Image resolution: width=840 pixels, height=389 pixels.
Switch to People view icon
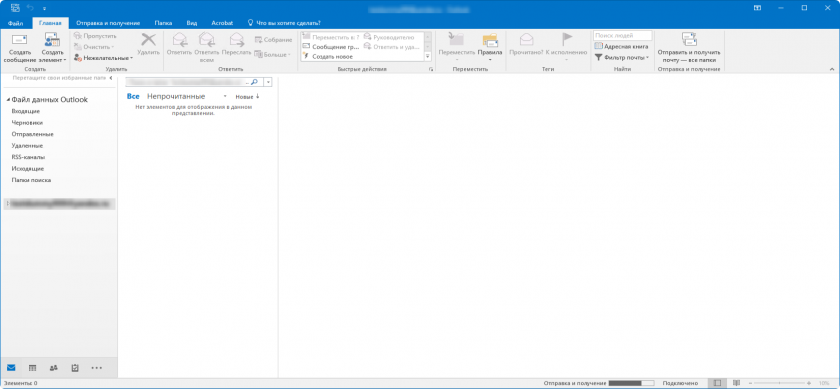tap(54, 368)
